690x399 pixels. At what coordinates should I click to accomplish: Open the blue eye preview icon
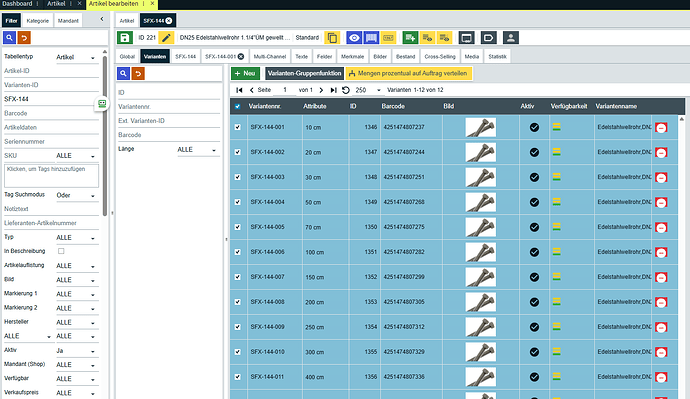click(x=354, y=38)
